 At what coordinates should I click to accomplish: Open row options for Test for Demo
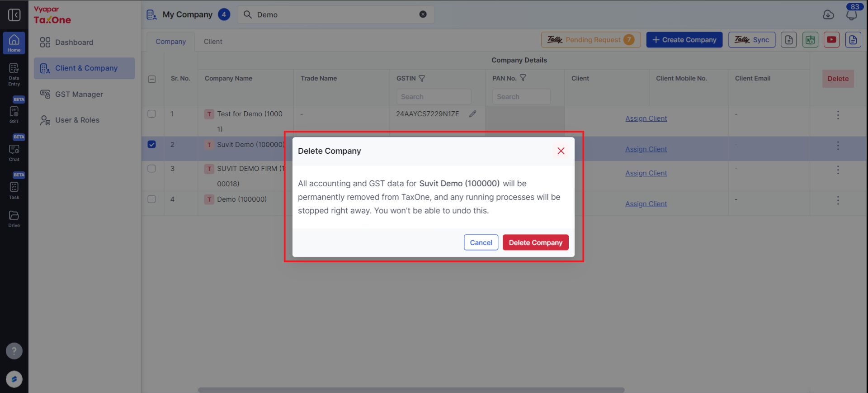tap(838, 115)
